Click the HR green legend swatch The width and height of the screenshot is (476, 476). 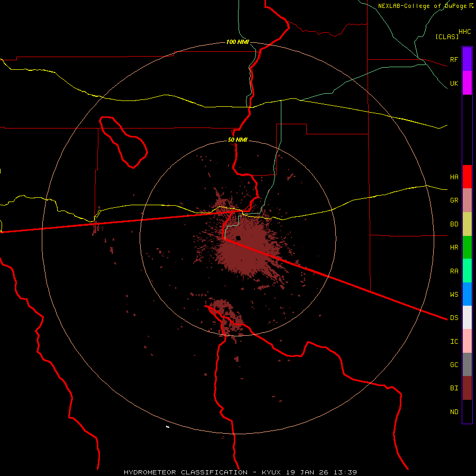[x=467, y=247]
